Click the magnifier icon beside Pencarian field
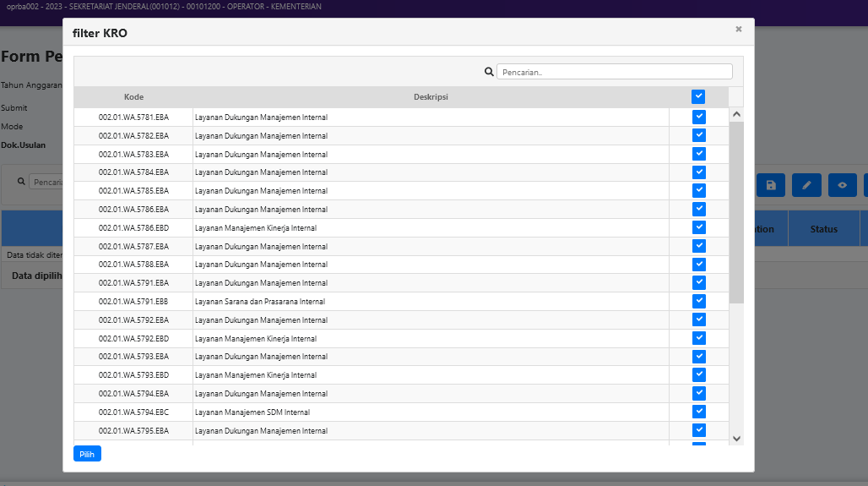This screenshot has height=486, width=868. pos(489,72)
